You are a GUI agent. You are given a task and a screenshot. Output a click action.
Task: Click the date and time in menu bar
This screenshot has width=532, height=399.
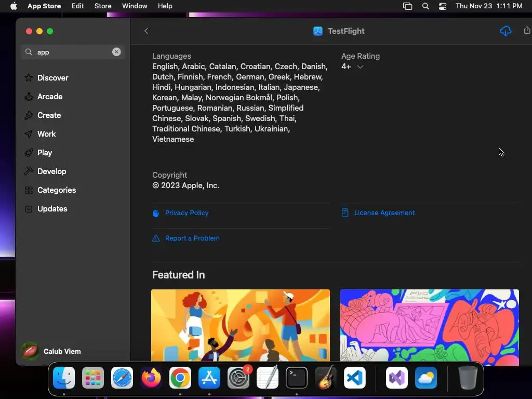489,6
